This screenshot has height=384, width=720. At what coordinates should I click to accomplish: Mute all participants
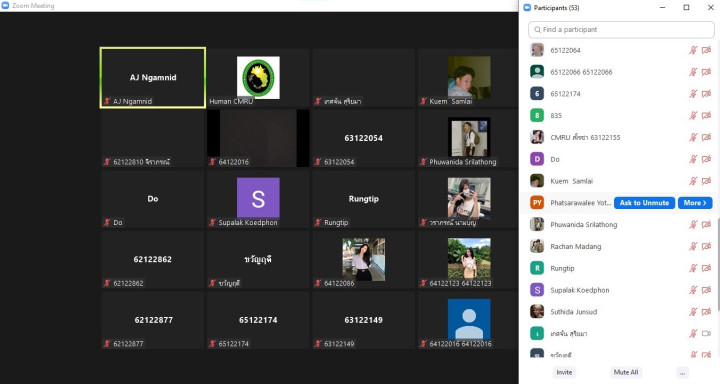coord(626,373)
